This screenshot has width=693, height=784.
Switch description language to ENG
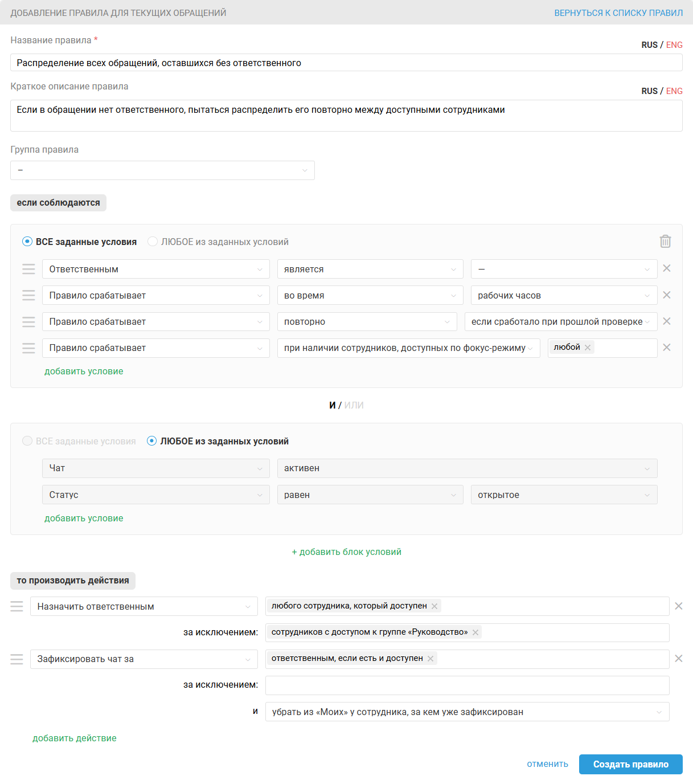(674, 91)
